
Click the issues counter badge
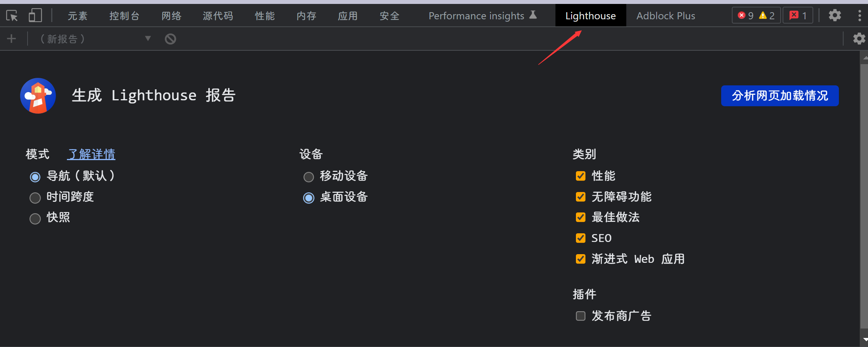[x=798, y=16]
